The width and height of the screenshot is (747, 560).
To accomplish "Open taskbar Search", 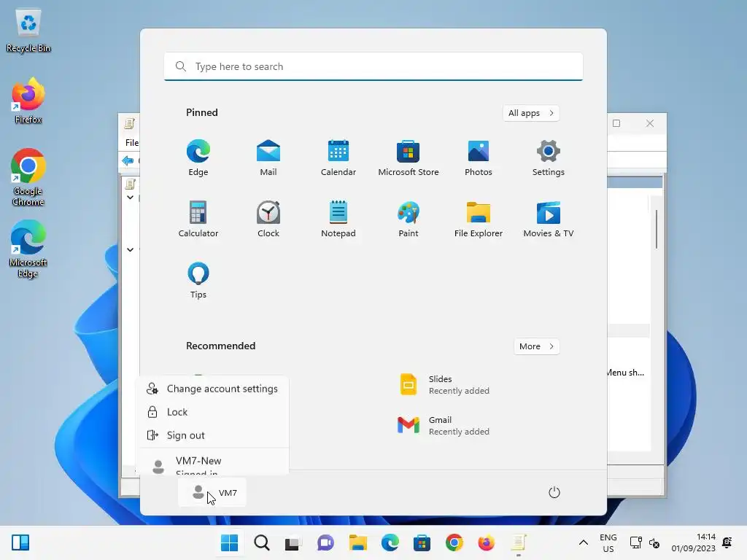I will (x=262, y=542).
